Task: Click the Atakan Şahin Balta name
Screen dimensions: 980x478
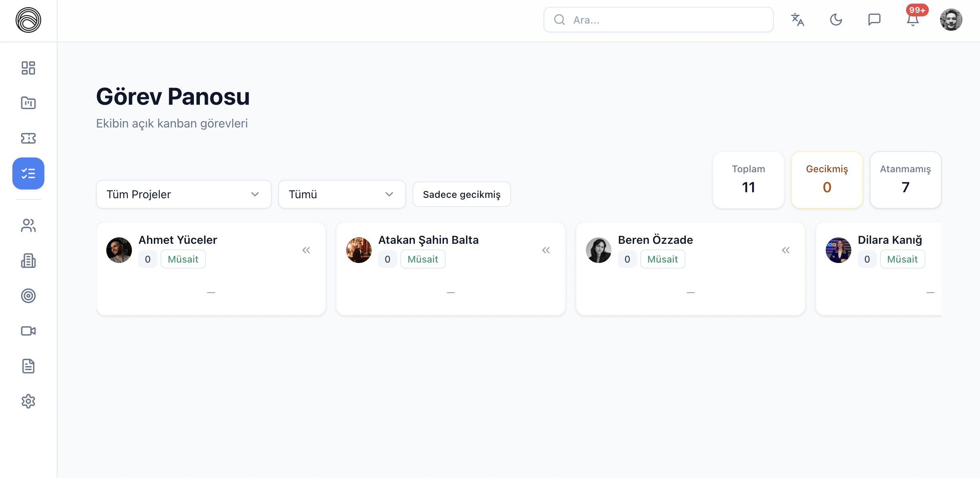Action: 428,240
